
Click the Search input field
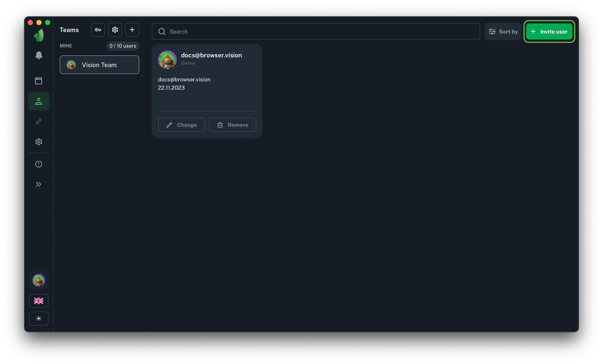316,32
